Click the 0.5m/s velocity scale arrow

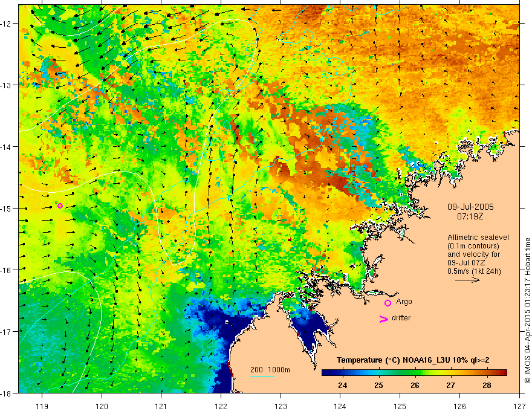467,280
